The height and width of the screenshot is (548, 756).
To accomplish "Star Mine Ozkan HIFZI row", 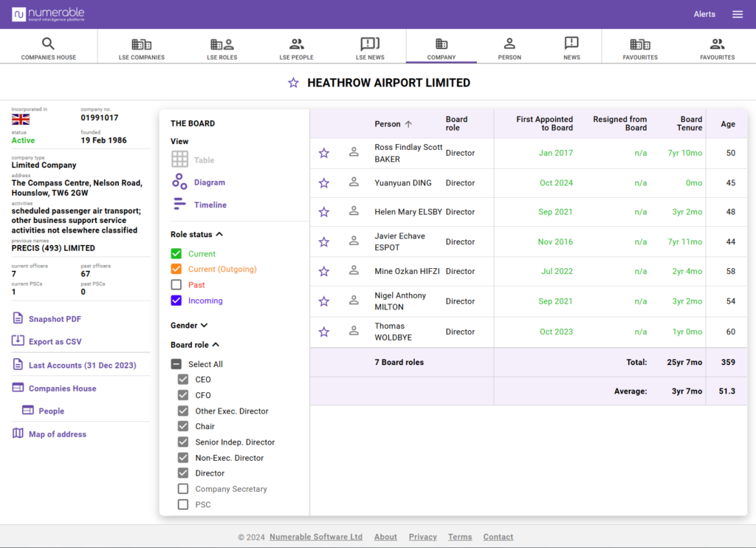I will pos(324,272).
